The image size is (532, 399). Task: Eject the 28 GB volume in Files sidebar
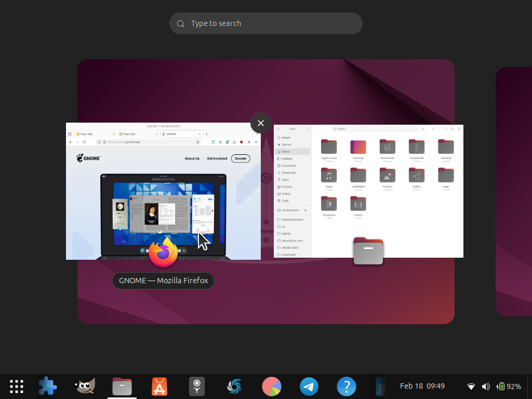(x=305, y=210)
